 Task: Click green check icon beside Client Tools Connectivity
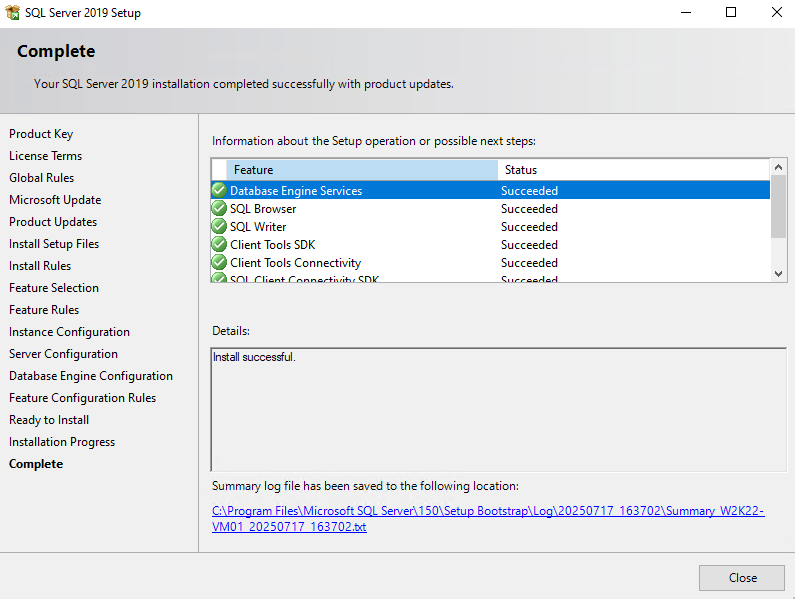pos(219,262)
